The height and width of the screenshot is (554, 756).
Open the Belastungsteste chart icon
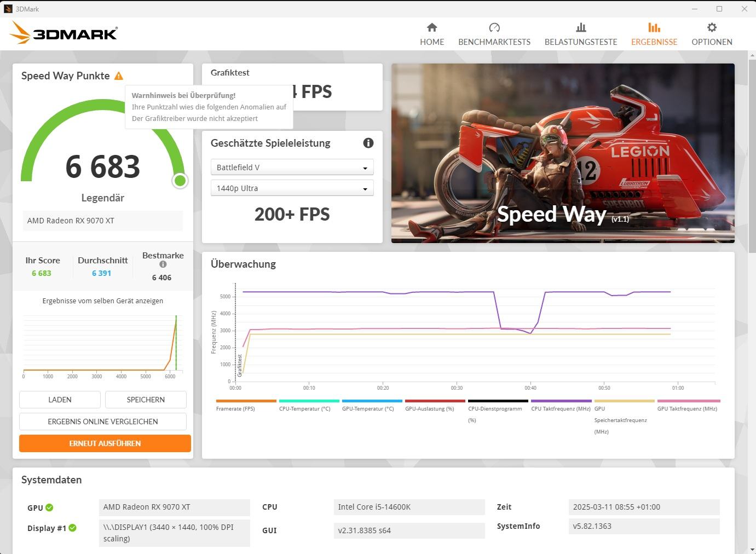click(581, 27)
